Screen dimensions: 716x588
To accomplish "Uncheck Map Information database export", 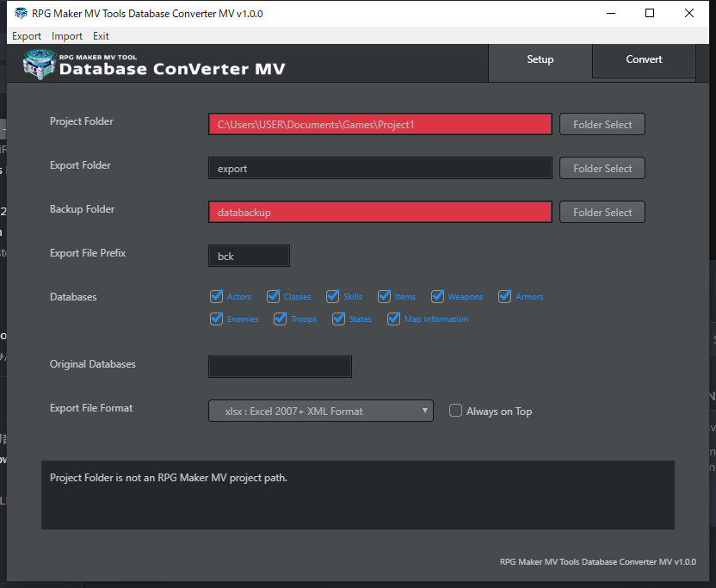I will click(393, 319).
